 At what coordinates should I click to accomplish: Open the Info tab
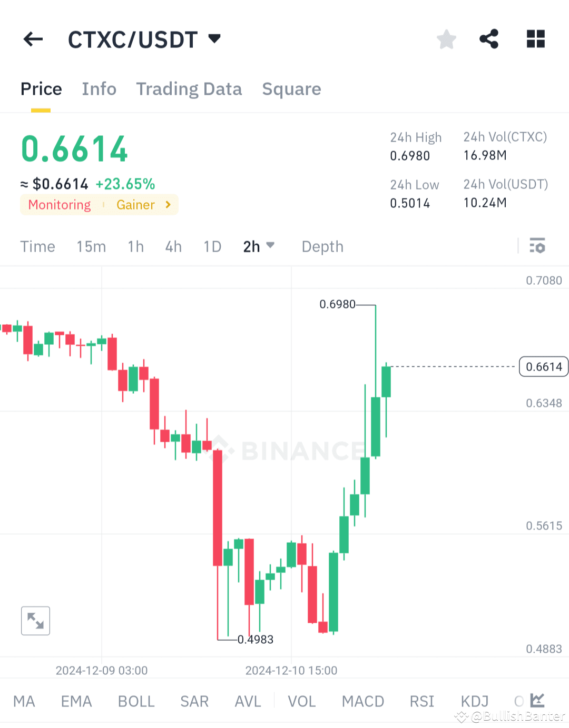coord(99,89)
